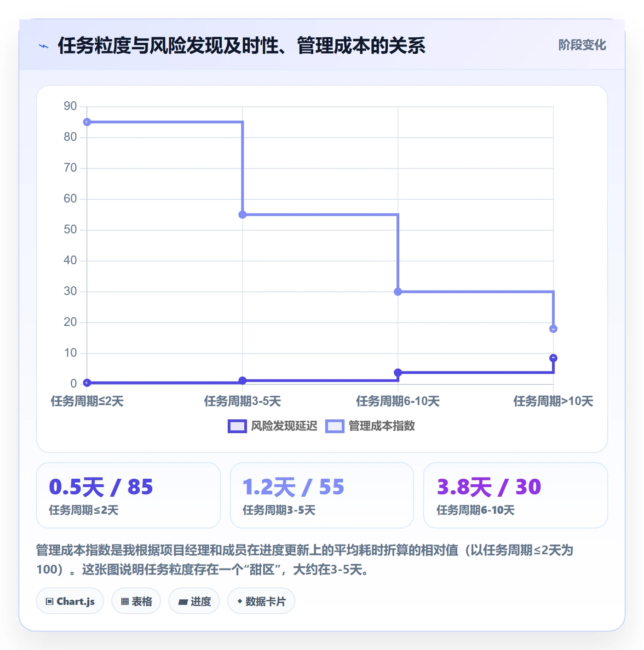Screen dimensions: 644x650
Task: Click 风险发现延迟 point at 任务周期≤2天
Action: [87, 383]
